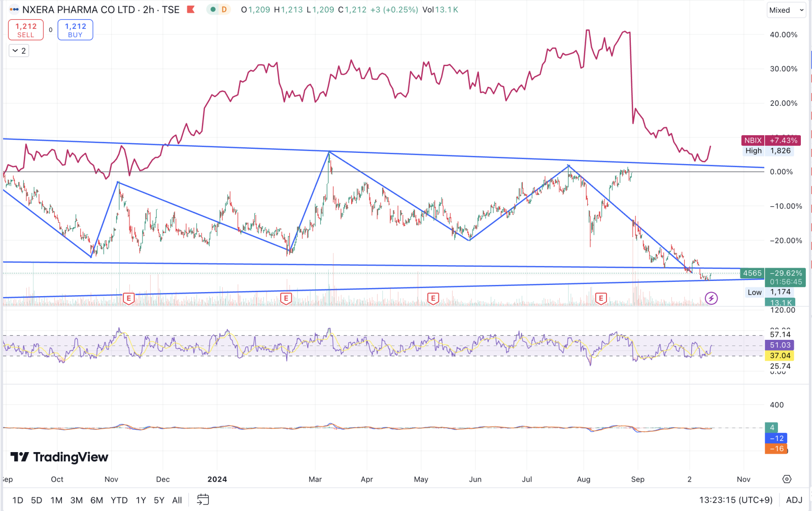Click the close value C1,212 in the header
Image resolution: width=812 pixels, height=511 pixels.
pyautogui.click(x=352, y=10)
